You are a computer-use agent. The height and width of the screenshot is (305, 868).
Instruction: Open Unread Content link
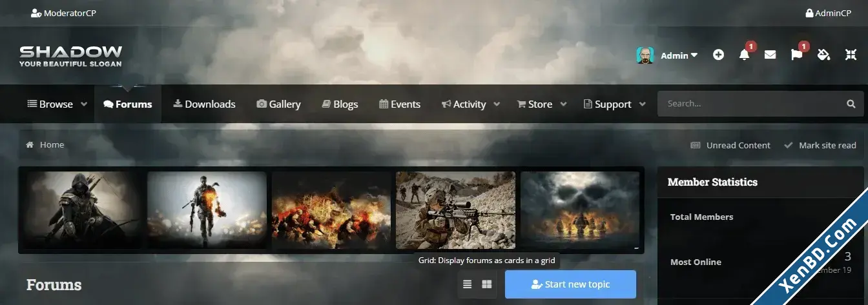730,145
